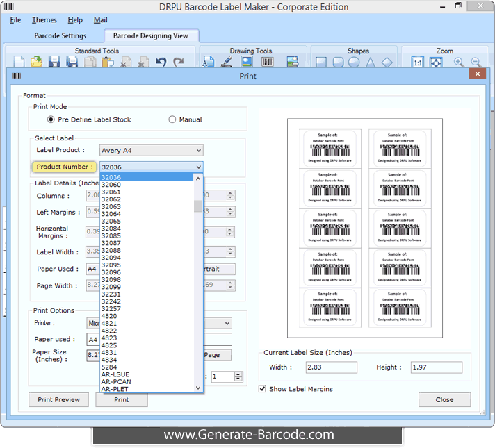Image resolution: width=495 pixels, height=448 pixels.
Task: Click the 1:1 actual size zoom icon
Action: click(x=418, y=62)
